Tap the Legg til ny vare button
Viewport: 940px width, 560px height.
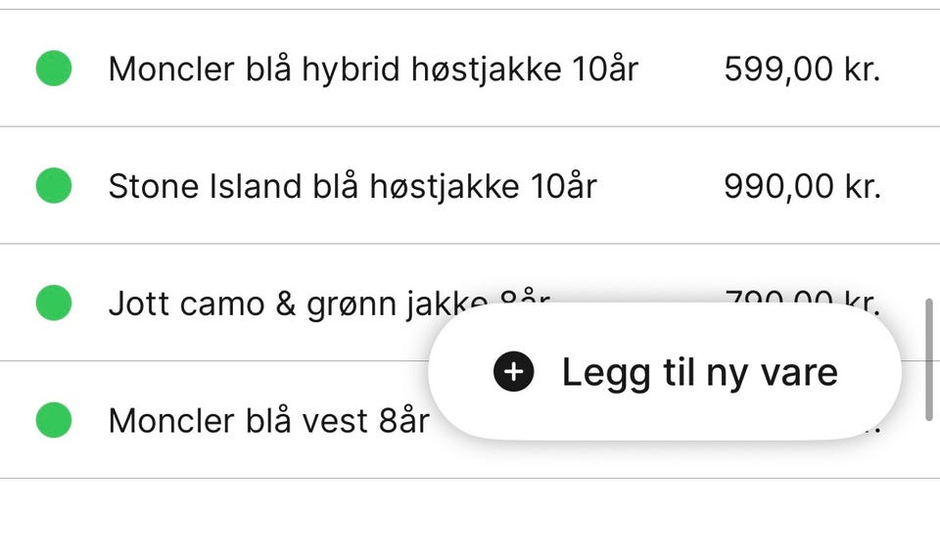(x=665, y=372)
